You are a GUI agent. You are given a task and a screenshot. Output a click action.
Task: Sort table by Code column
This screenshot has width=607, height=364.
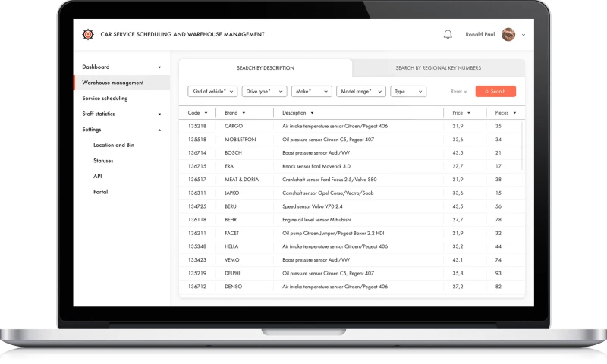[197, 113]
